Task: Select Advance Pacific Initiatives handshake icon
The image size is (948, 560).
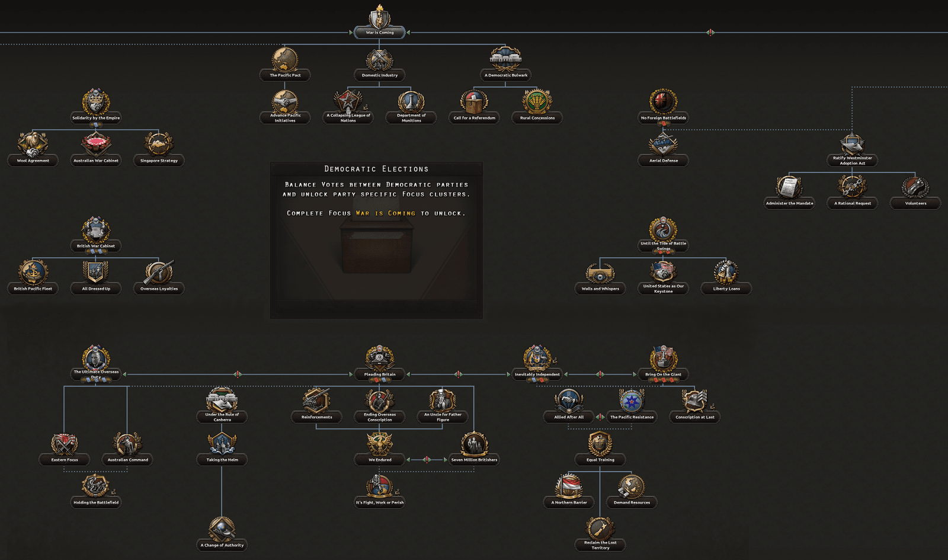Action: [285, 102]
